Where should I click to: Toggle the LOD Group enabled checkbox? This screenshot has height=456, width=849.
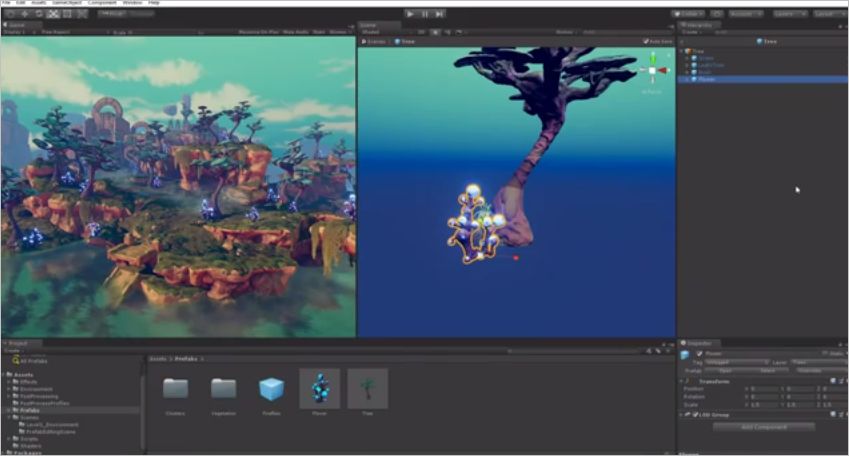tap(695, 415)
